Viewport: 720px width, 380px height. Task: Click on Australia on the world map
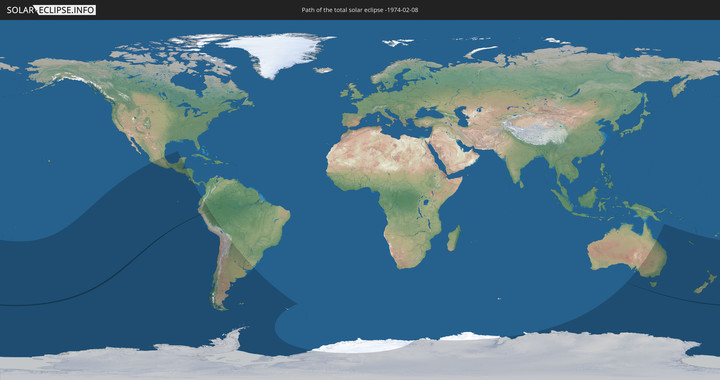(627, 250)
